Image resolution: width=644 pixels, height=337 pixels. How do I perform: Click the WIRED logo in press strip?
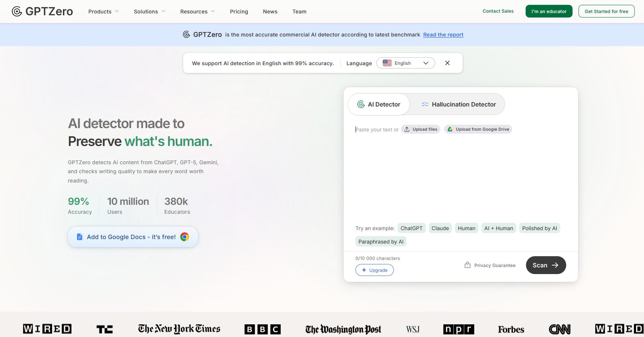47,329
